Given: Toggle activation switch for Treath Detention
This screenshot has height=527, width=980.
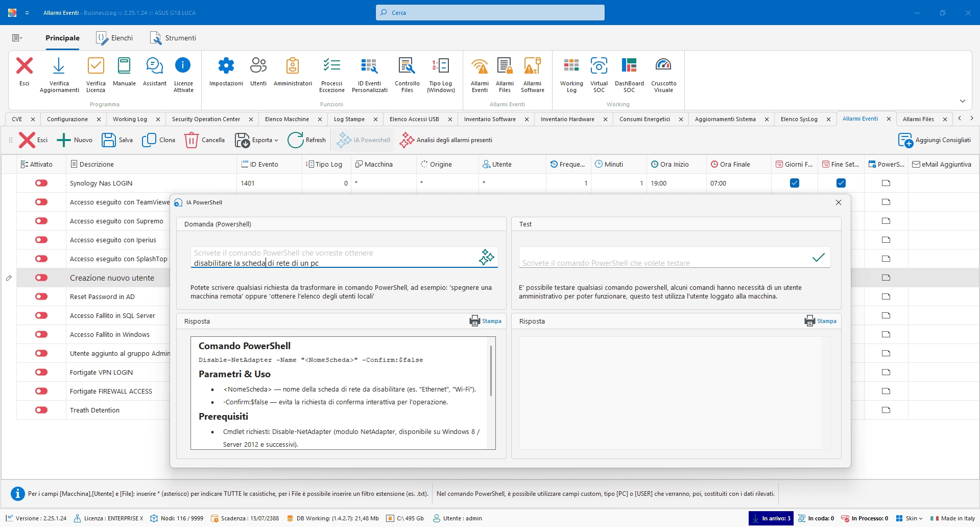Looking at the screenshot, I should tap(41, 410).
